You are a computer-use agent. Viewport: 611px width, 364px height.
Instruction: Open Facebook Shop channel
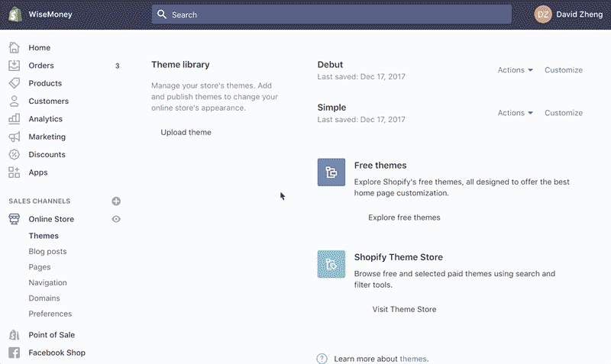click(x=57, y=353)
